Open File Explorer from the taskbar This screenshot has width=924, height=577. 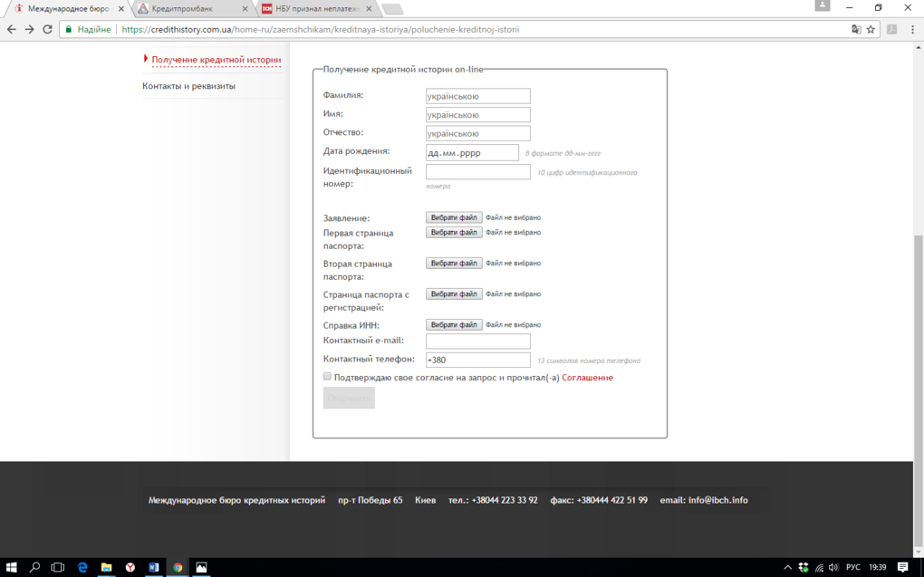tap(106, 567)
